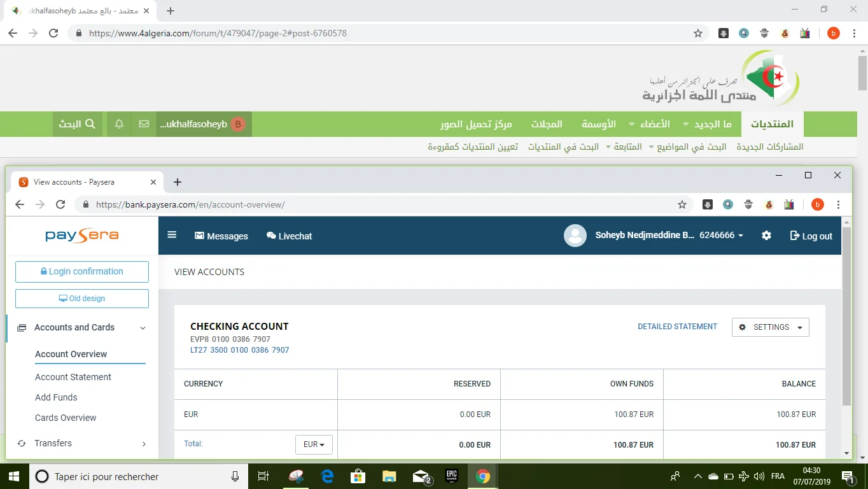The image size is (868, 489).
Task: Click the Paysera hamburger menu icon
Action: [x=172, y=235]
